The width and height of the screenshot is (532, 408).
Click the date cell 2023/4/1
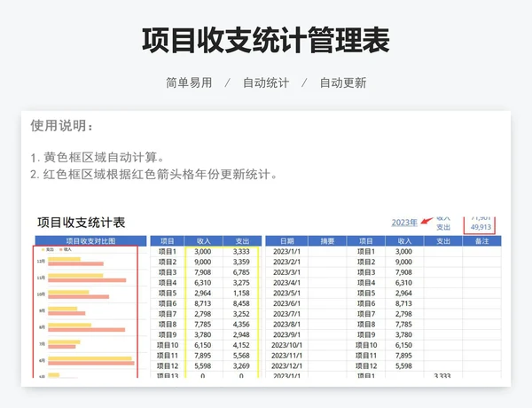tap(286, 283)
